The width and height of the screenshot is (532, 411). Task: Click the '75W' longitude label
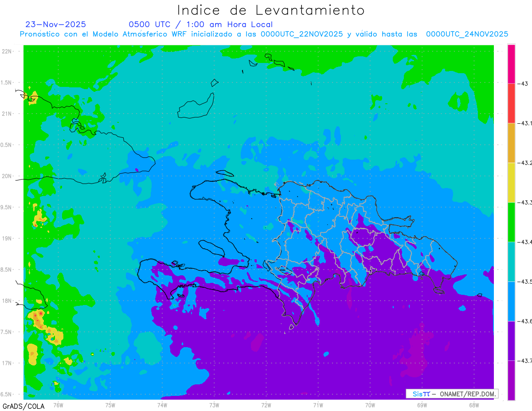click(x=110, y=405)
